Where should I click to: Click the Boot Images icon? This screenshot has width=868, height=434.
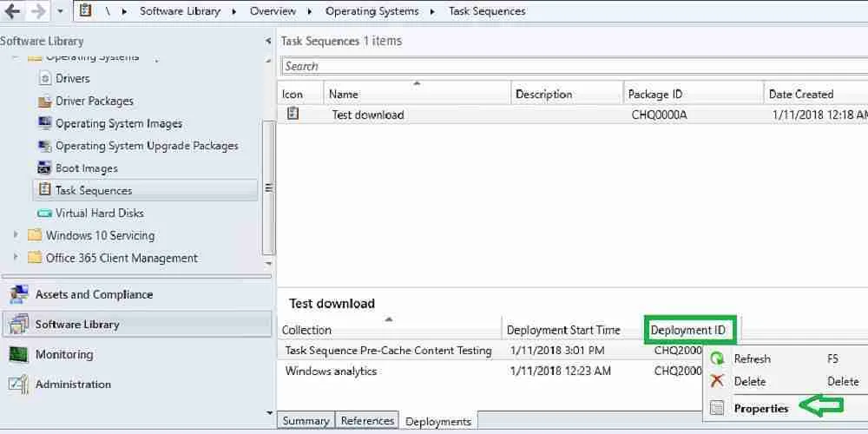[45, 168]
